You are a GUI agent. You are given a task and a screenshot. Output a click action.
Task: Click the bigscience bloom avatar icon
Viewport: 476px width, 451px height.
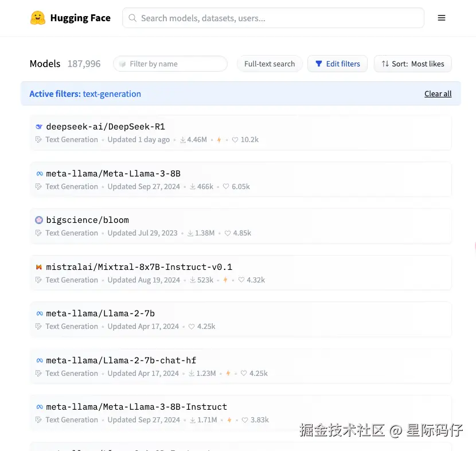[39, 220]
